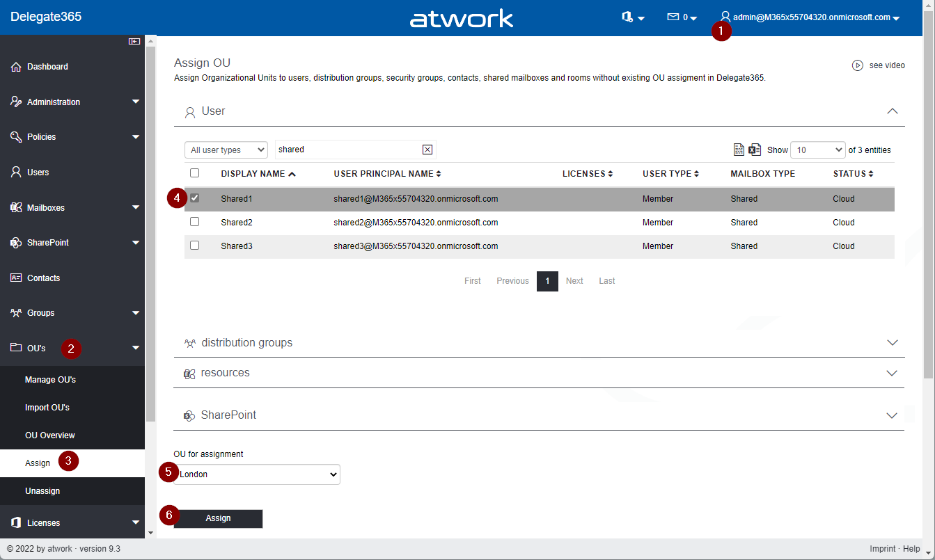Uncheck the Shared1 row checkbox
Viewport: 935px width, 560px height.
coord(195,198)
